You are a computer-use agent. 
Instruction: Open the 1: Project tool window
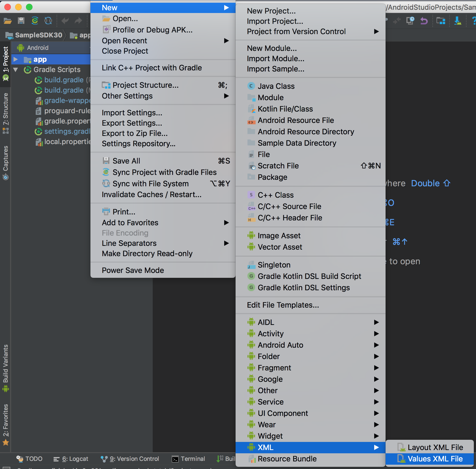pyautogui.click(x=5, y=64)
